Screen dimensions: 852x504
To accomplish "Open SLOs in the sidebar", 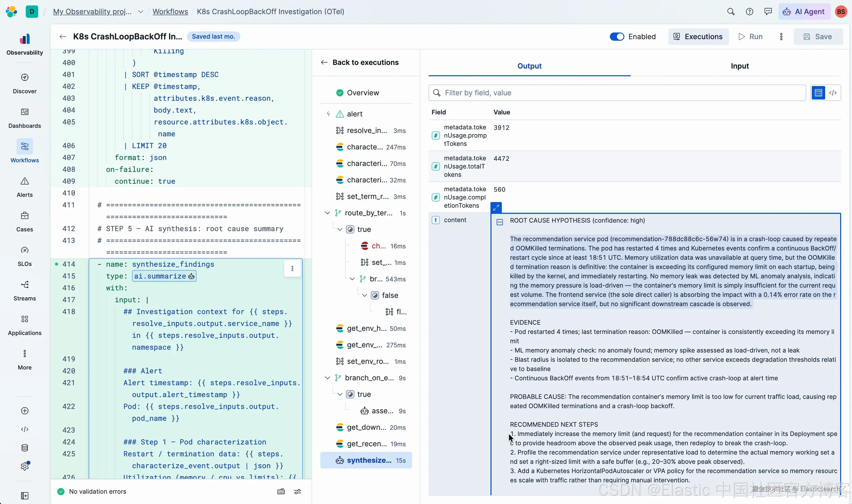I will pos(25,256).
